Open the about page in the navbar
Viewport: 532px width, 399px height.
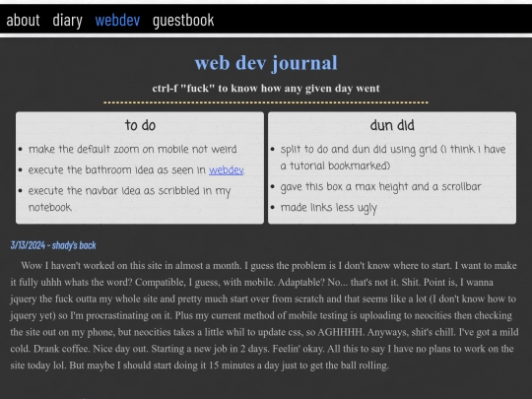pos(23,20)
